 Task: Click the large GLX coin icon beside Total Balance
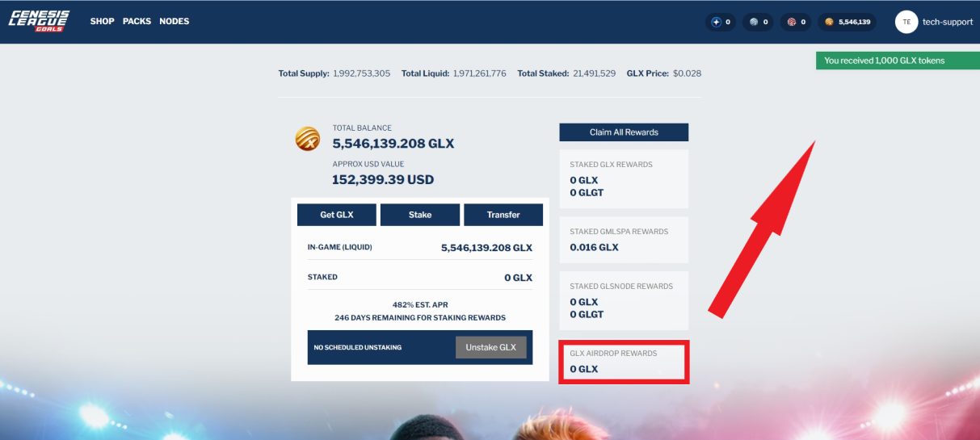pos(308,139)
